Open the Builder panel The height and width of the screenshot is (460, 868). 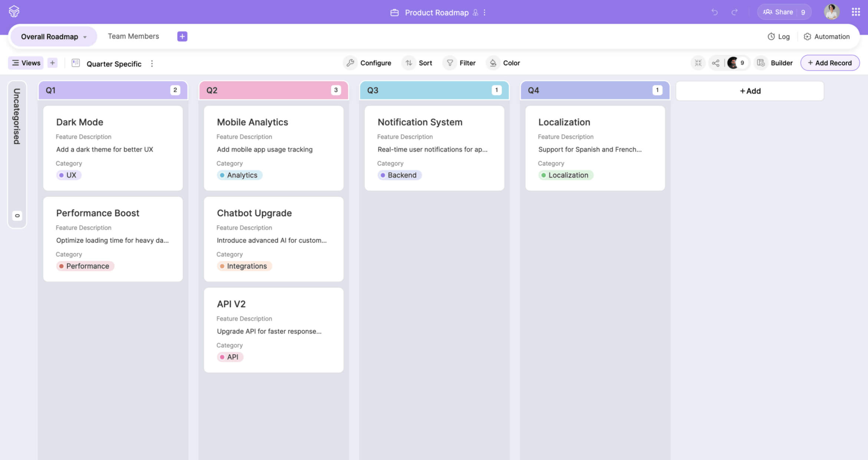click(782, 63)
